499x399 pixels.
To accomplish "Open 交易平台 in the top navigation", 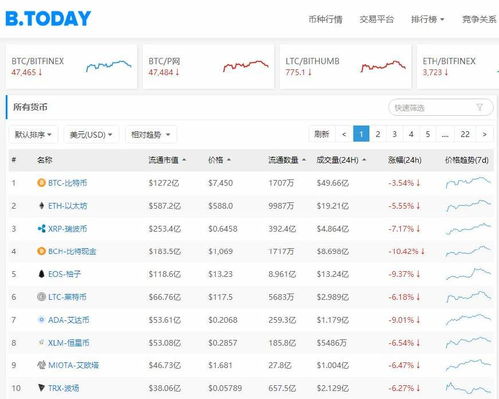I will coord(377,19).
